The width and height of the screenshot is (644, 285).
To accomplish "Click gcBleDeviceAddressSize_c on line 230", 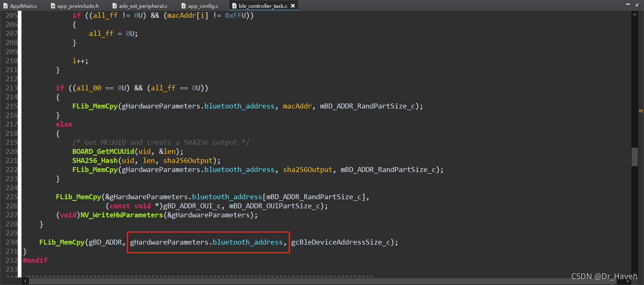I will 341,242.
